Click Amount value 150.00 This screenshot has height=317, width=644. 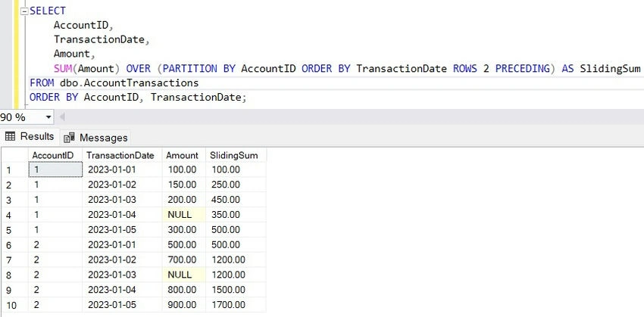pos(182,185)
